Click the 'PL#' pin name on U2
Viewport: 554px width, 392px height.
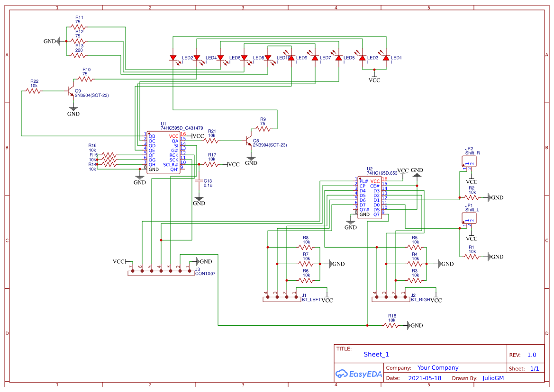tap(363, 181)
